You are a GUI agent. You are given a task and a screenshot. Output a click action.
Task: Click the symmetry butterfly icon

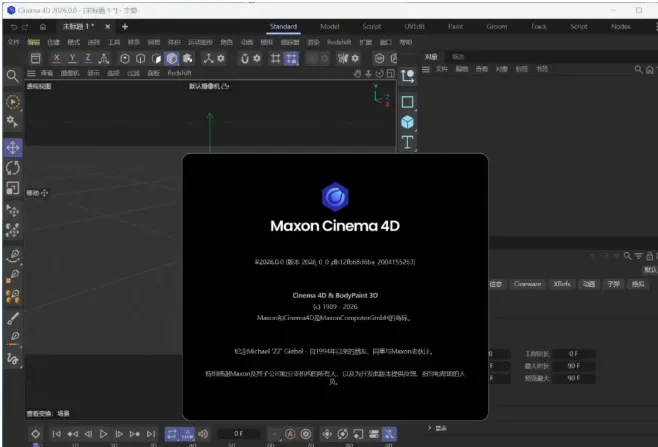(x=343, y=58)
